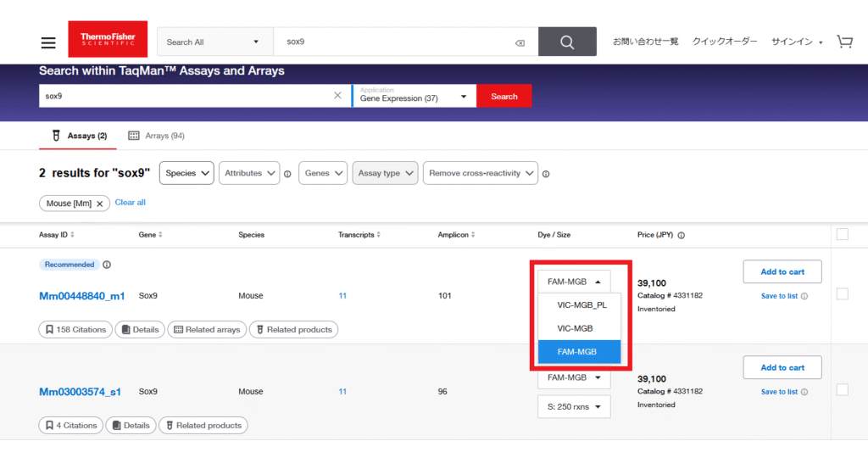This screenshot has width=868, height=458.
Task: Tick the select-all checkbox in header
Action: (x=842, y=234)
